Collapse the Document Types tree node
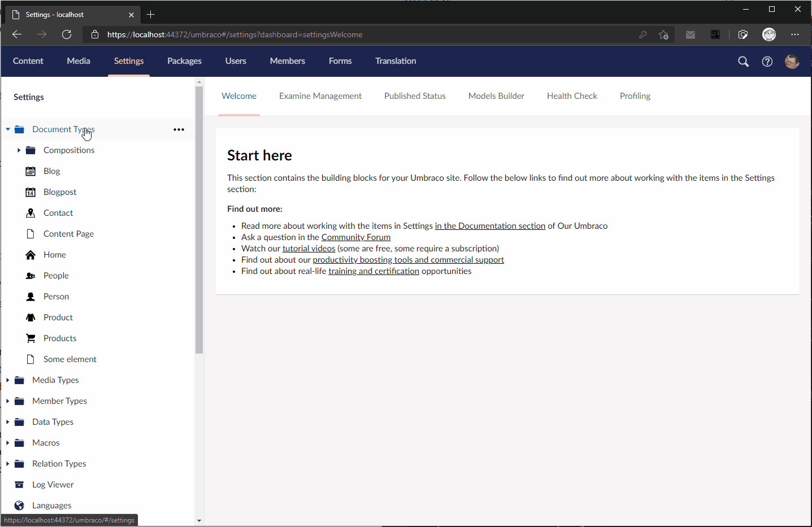 click(8, 129)
